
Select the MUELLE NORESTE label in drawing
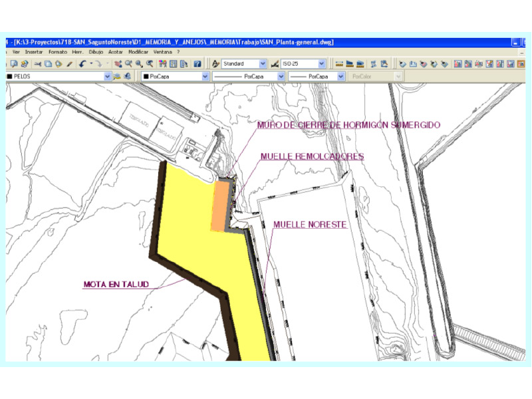point(310,225)
